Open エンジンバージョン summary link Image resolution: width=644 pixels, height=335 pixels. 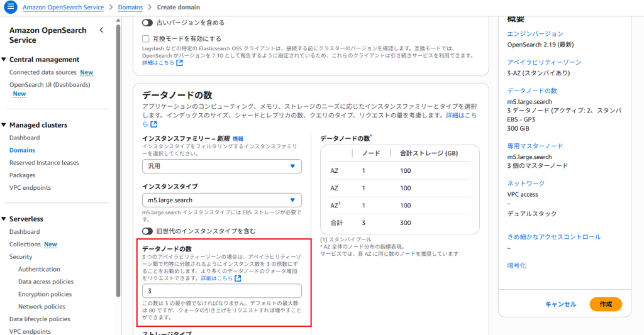[x=535, y=34]
